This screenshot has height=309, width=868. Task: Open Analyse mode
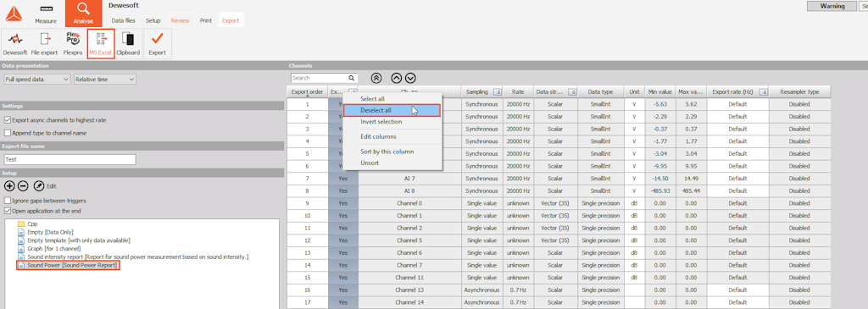(83, 14)
